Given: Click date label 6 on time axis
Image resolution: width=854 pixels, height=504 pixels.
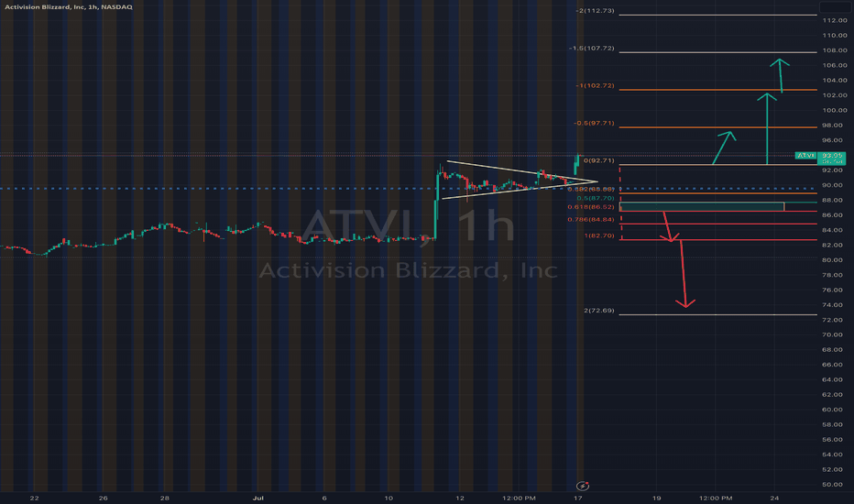Looking at the screenshot, I should click(x=324, y=498).
